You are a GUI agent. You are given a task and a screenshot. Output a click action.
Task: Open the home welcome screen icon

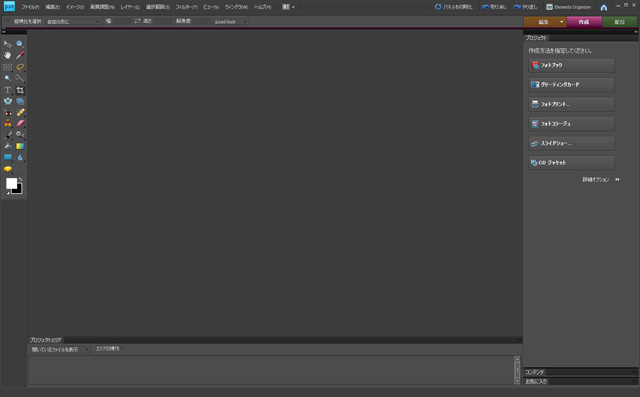[604, 7]
